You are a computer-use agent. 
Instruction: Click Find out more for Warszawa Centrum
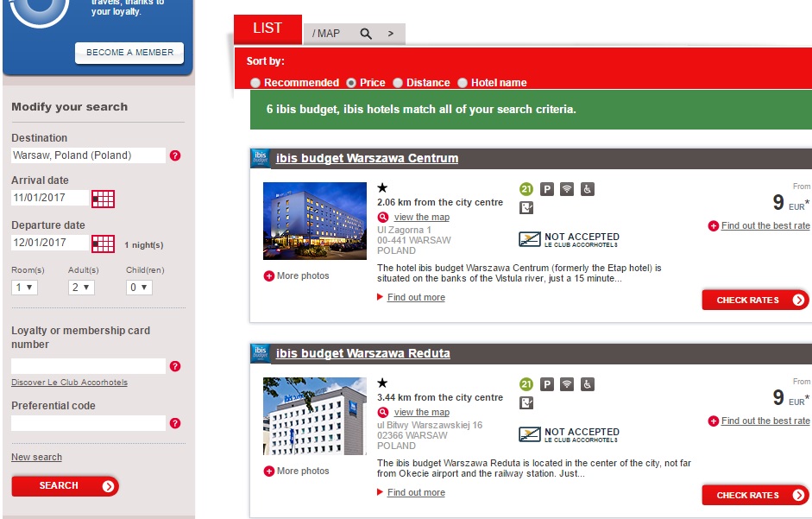[416, 297]
